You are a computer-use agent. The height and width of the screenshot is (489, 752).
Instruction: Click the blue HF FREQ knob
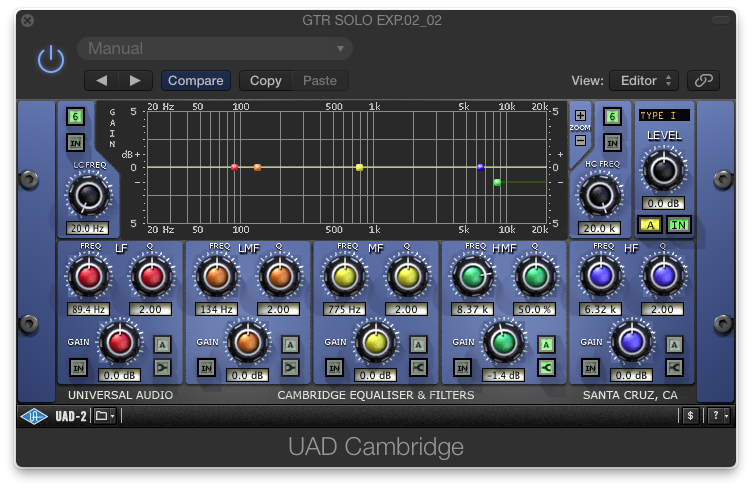click(x=600, y=277)
